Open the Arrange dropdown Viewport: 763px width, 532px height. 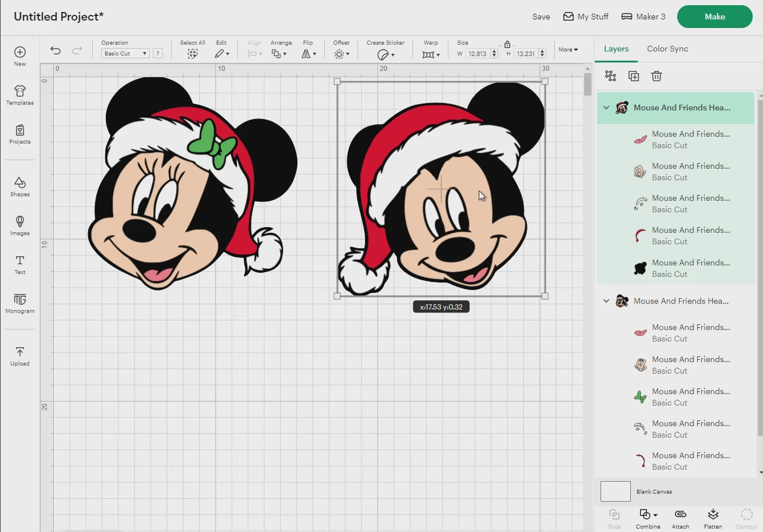click(279, 53)
